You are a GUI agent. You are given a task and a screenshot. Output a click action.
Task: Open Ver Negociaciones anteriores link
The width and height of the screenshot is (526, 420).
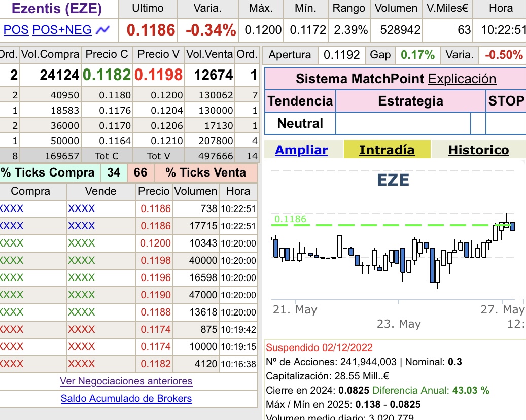pyautogui.click(x=126, y=381)
